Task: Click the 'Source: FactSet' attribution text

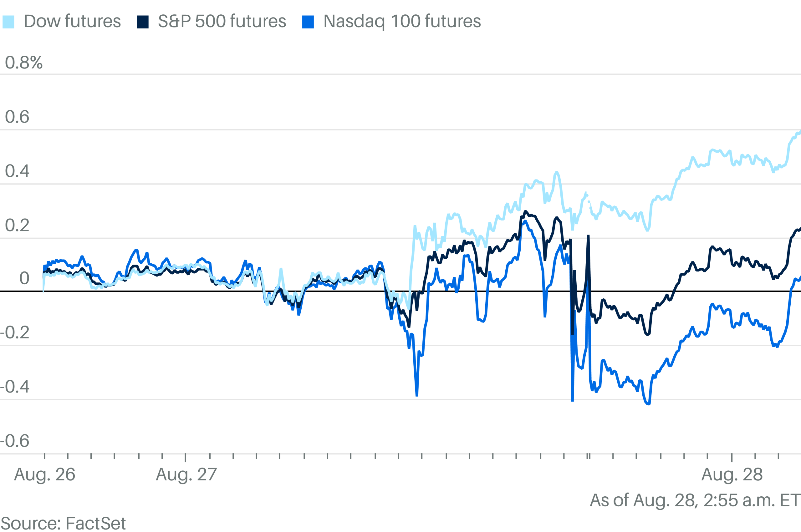Action: [x=63, y=523]
